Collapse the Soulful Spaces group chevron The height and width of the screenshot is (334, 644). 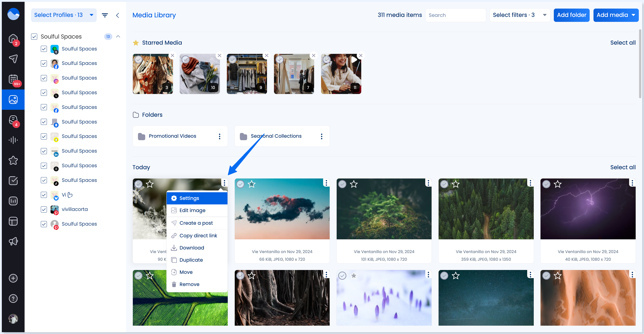118,37
